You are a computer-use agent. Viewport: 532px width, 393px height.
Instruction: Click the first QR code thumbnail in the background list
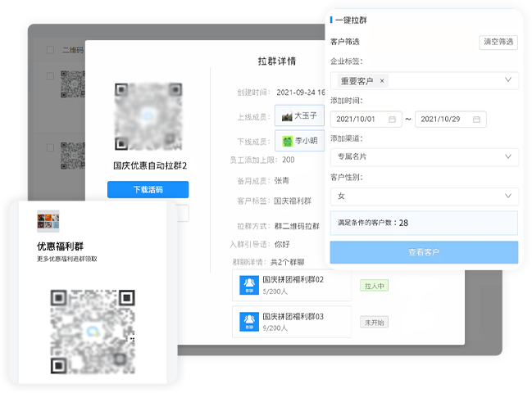click(x=73, y=84)
